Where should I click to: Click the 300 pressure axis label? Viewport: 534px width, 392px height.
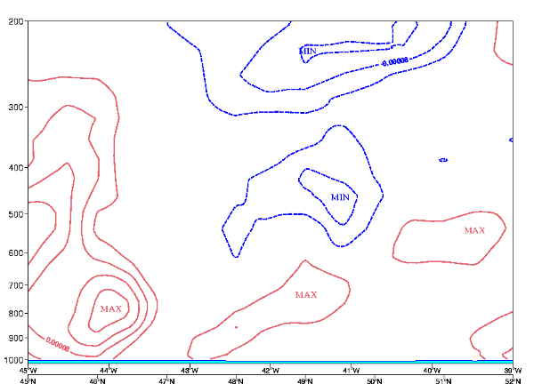coord(15,108)
